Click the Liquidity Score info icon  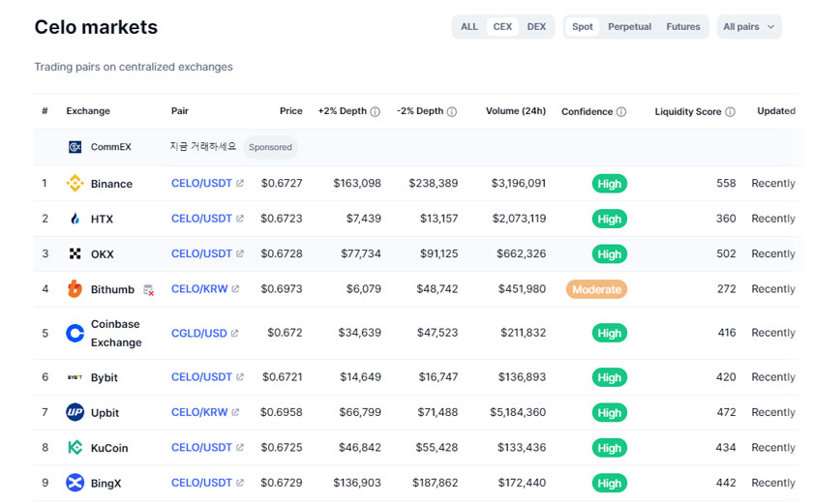[730, 112]
